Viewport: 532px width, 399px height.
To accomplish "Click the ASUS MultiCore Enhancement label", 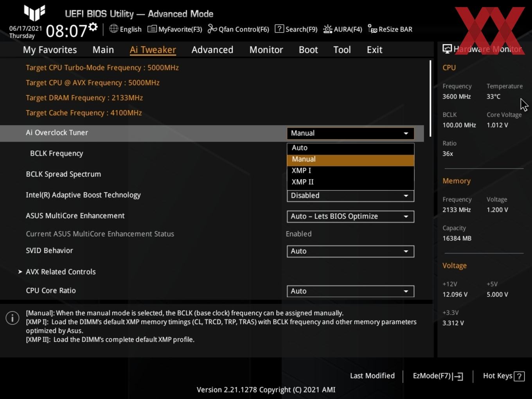I will [75, 216].
